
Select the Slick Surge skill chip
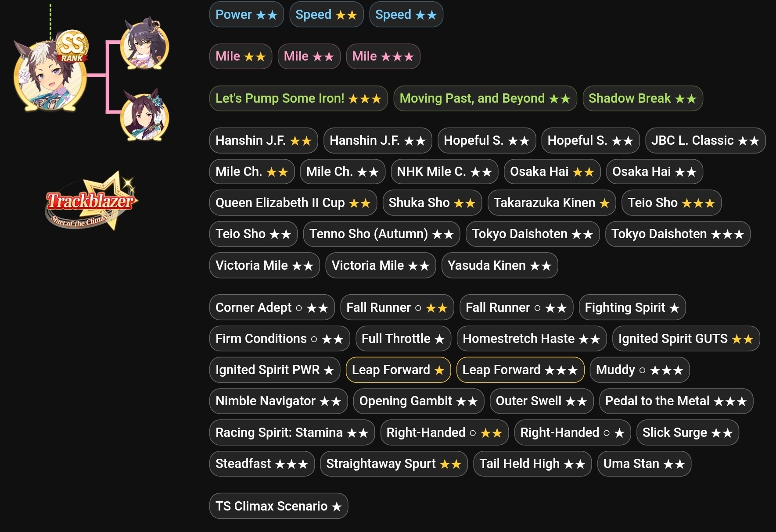tap(688, 432)
